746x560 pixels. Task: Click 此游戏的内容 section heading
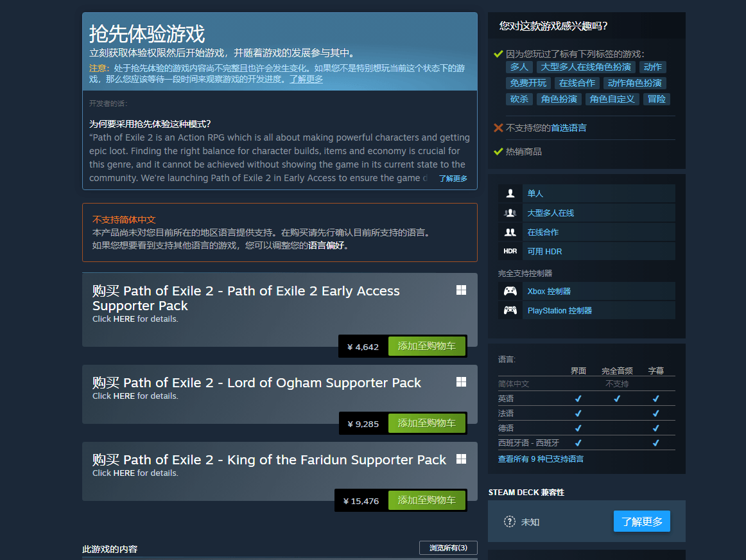(110, 549)
